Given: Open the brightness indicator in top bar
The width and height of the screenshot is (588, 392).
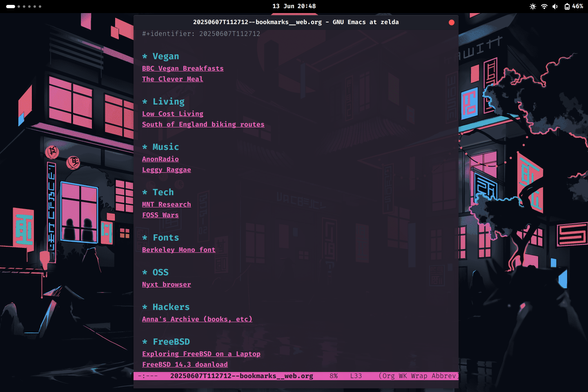Looking at the screenshot, I should pyautogui.click(x=532, y=6).
